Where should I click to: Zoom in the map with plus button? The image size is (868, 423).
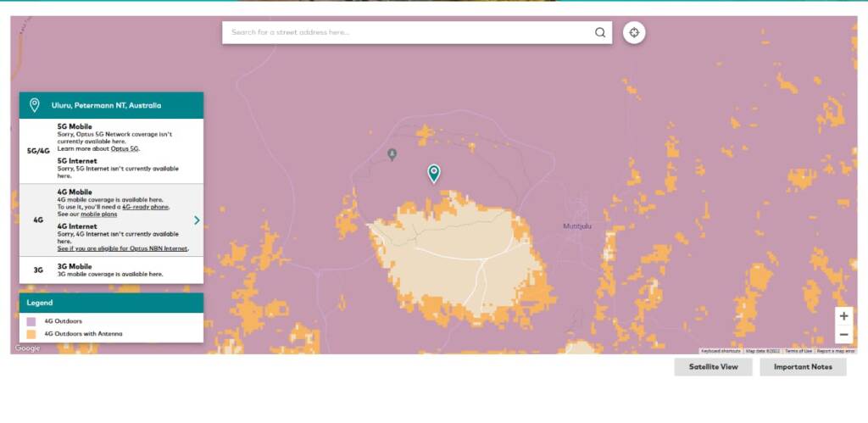click(x=843, y=316)
